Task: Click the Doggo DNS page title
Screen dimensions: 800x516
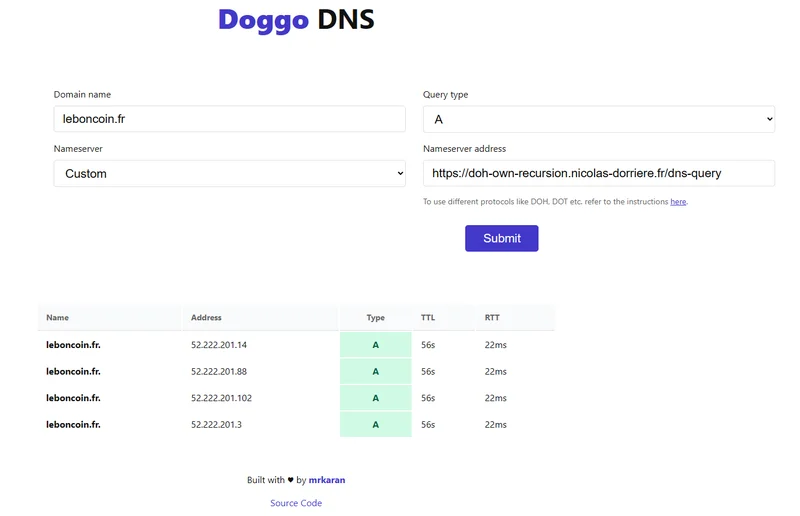Action: click(x=296, y=20)
